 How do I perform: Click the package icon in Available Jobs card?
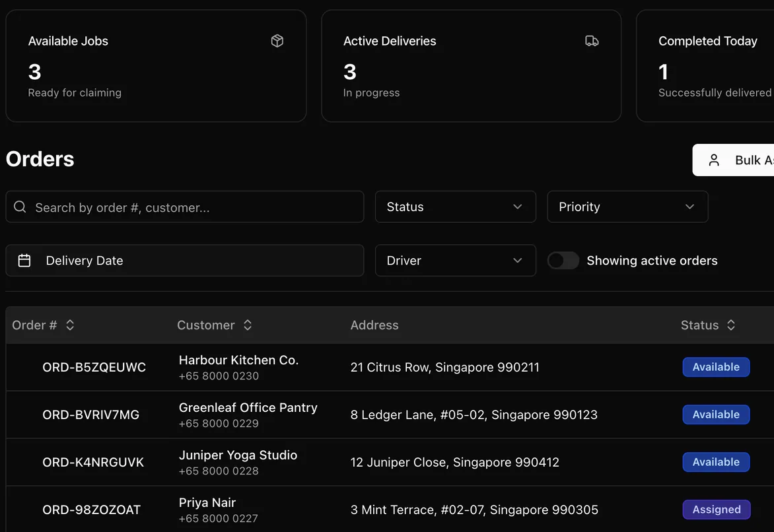[x=277, y=41]
